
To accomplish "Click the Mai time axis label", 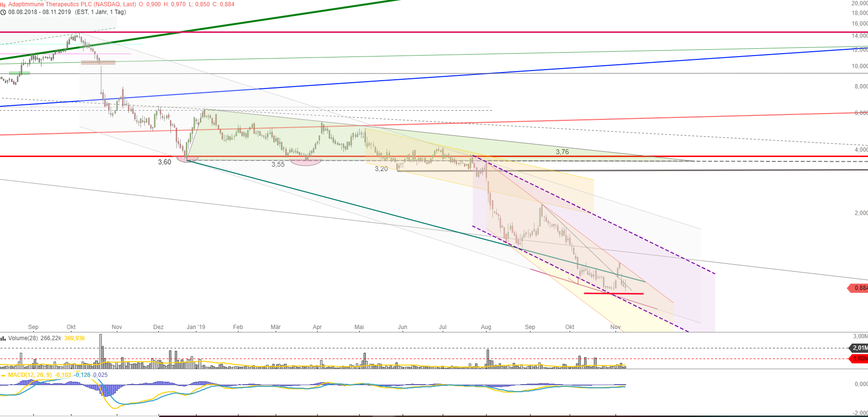I will (x=359, y=327).
